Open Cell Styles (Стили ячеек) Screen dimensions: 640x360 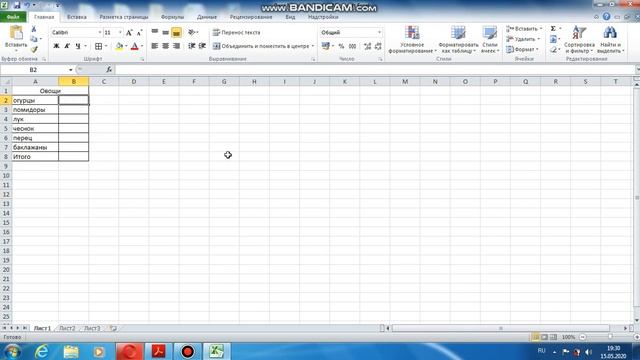(490, 39)
